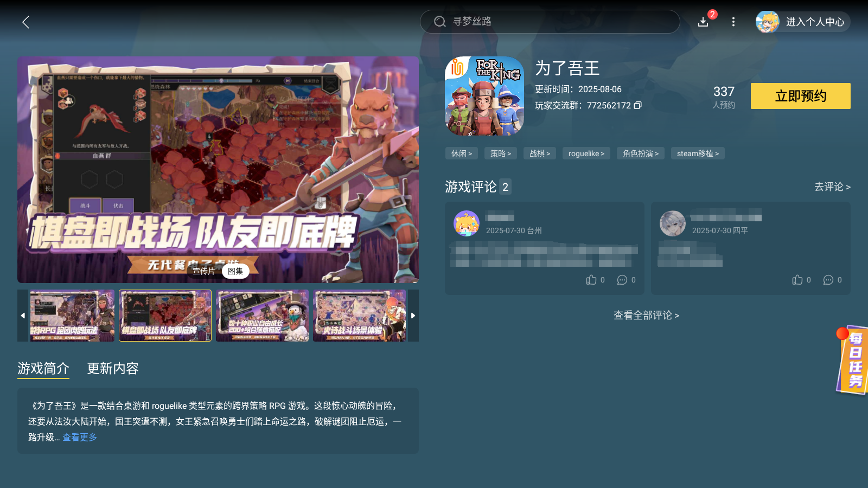Open the steam移植 tag
The height and width of the screenshot is (488, 868).
pos(698,153)
